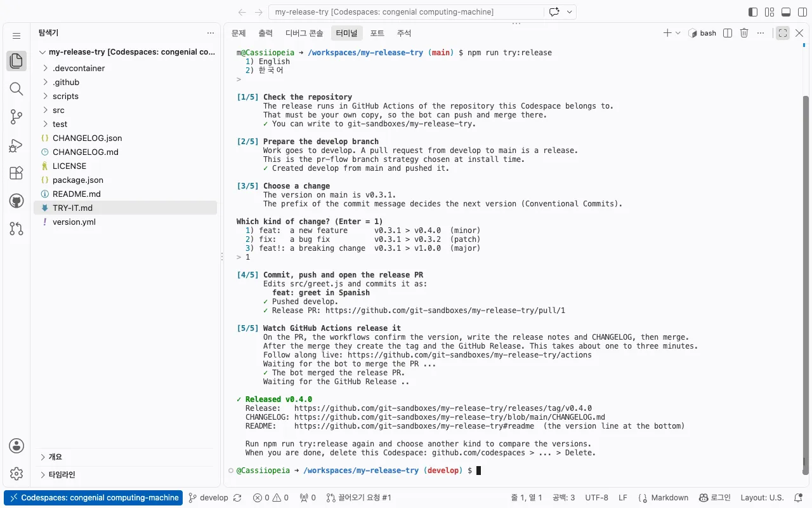
Task: Open terminal panel more actions ellipsis
Action: [x=761, y=33]
